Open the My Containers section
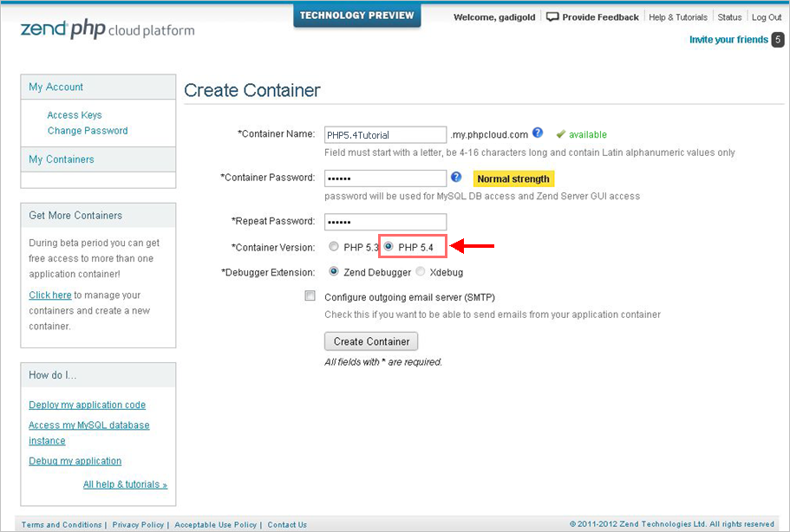 tap(62, 159)
